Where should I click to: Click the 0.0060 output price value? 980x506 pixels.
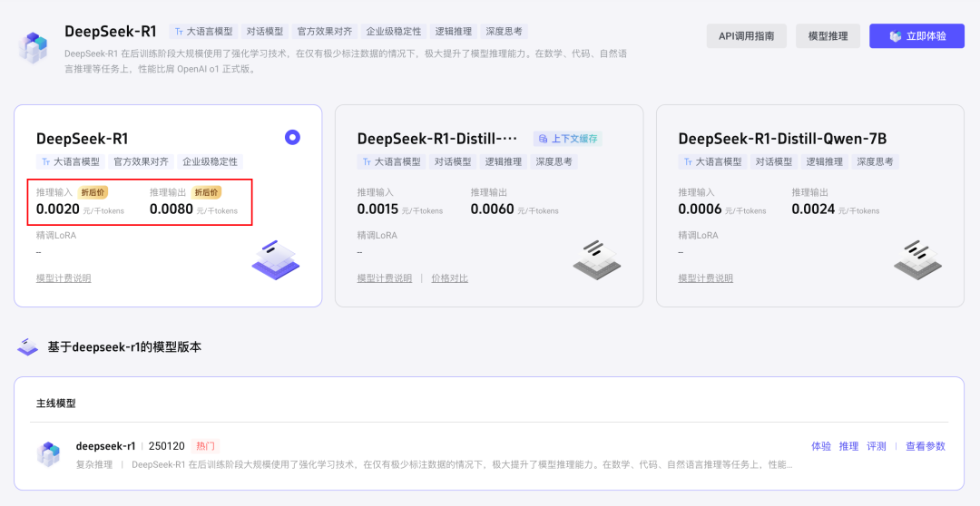pyautogui.click(x=493, y=209)
